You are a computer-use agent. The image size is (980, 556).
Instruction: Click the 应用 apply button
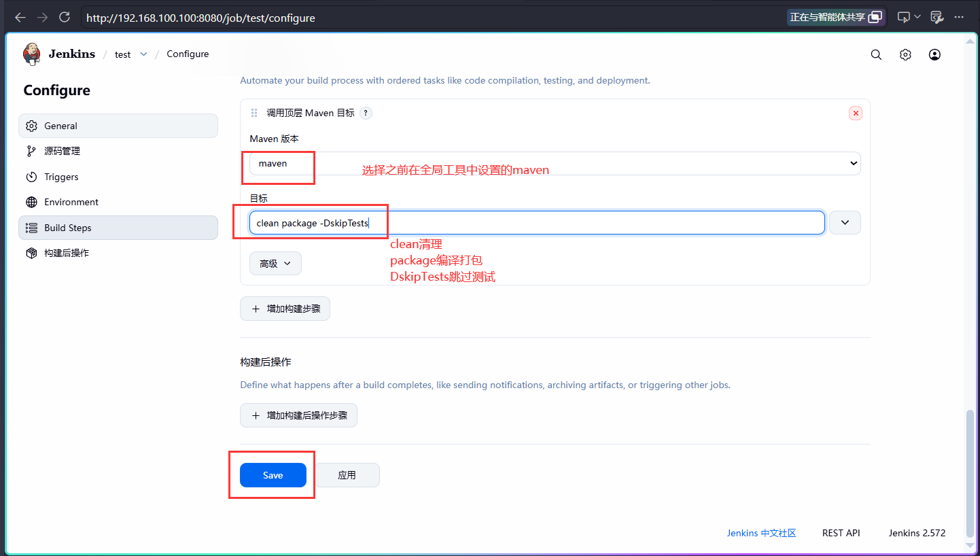pos(347,475)
